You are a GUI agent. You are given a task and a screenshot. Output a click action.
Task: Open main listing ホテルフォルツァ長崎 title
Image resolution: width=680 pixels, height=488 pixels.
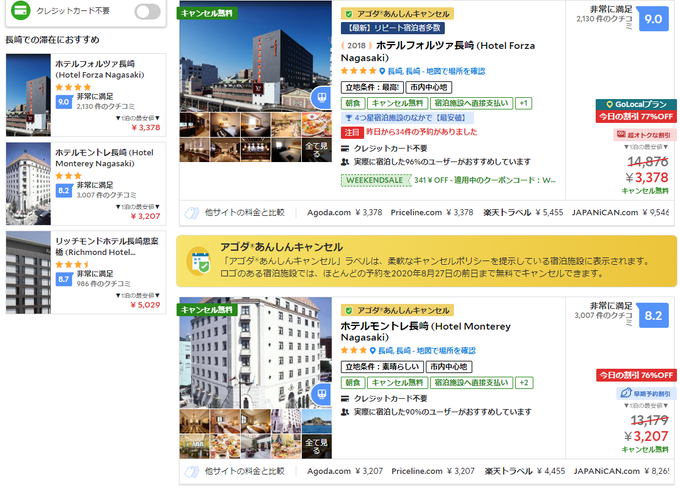pyautogui.click(x=438, y=51)
